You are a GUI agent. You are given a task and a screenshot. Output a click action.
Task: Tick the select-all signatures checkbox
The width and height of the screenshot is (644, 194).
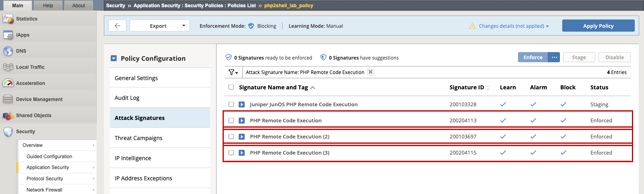pos(231,87)
